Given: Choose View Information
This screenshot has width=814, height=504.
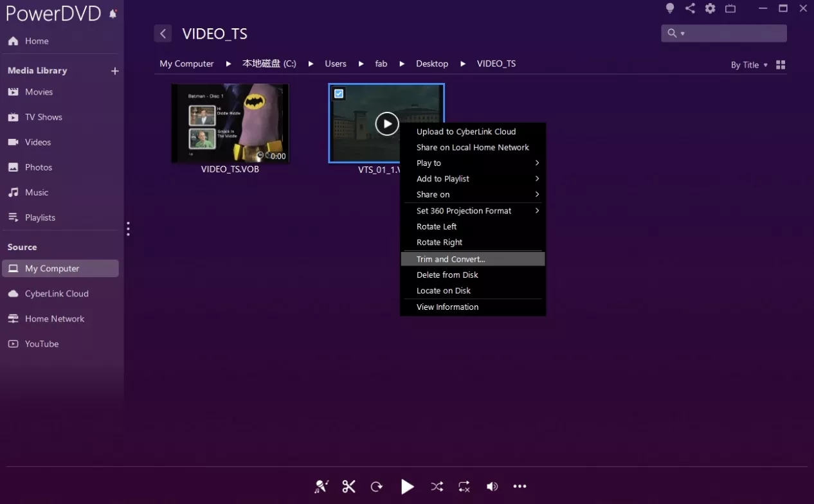Looking at the screenshot, I should (473, 307).
